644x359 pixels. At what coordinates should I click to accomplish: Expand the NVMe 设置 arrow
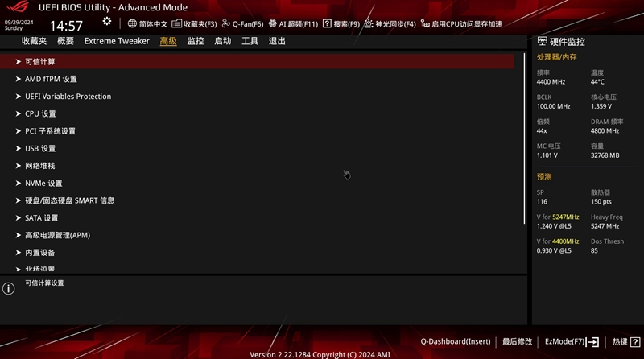click(x=18, y=184)
